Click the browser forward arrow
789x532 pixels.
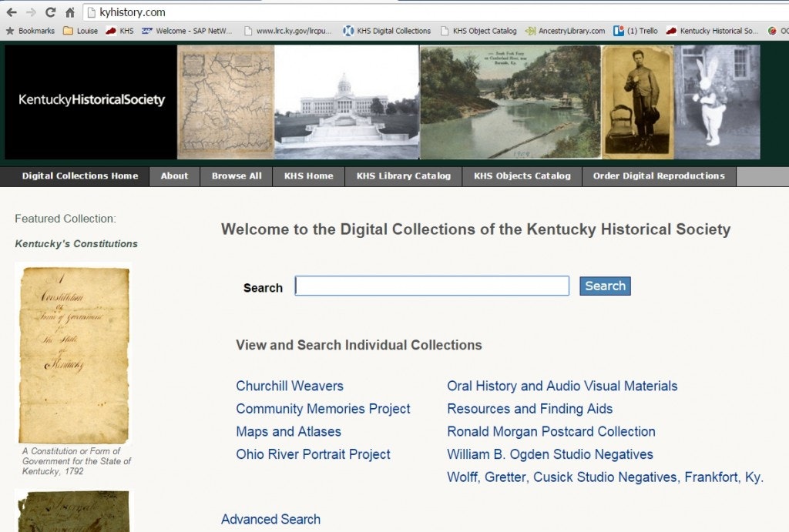pos(31,12)
